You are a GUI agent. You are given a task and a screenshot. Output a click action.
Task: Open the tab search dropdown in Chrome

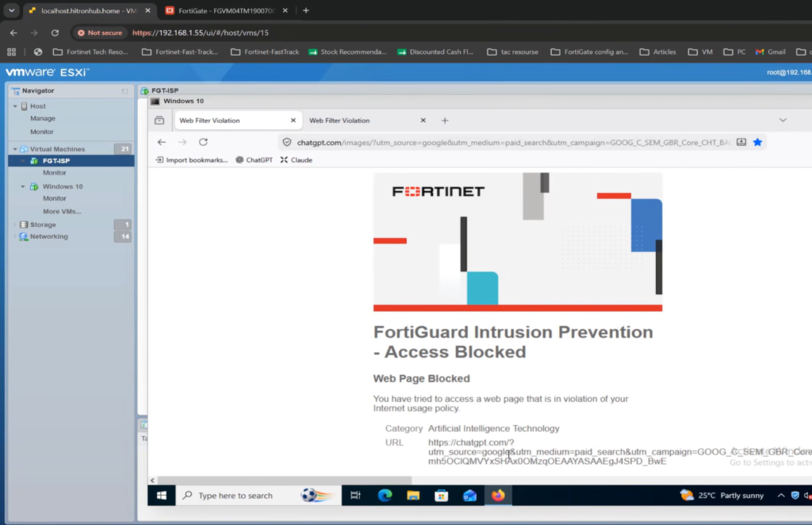11,10
